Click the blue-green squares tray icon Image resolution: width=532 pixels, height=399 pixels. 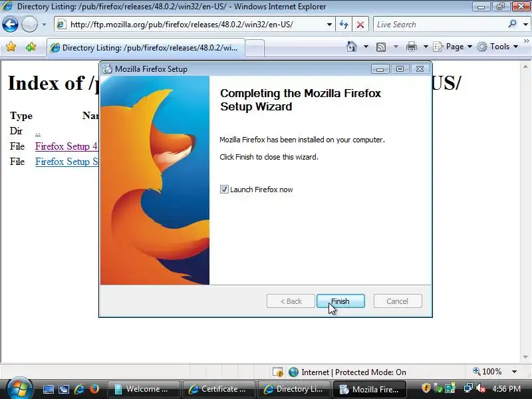pos(450,388)
